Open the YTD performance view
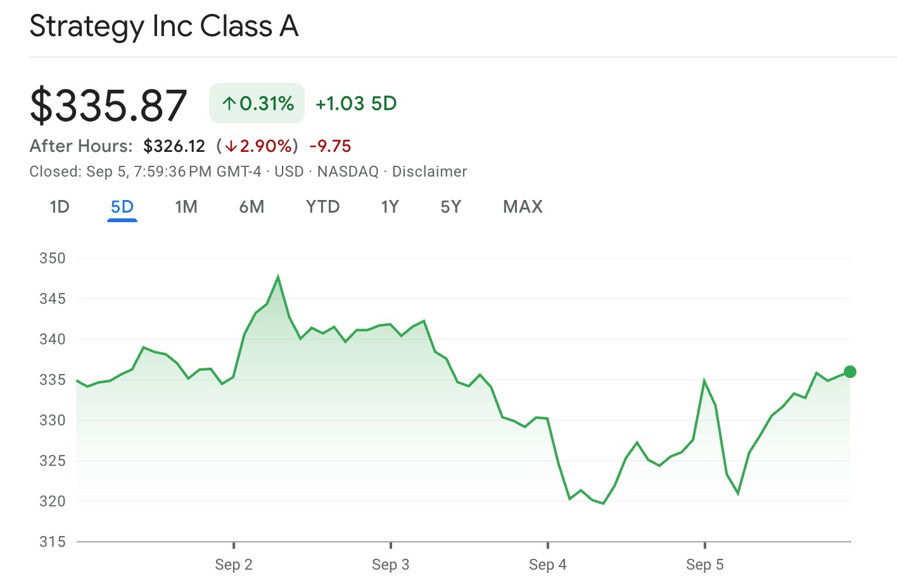897x588 pixels. point(323,206)
